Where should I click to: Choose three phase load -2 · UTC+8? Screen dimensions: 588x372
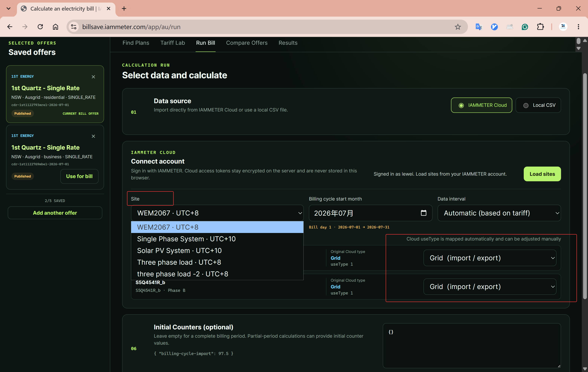click(x=217, y=274)
